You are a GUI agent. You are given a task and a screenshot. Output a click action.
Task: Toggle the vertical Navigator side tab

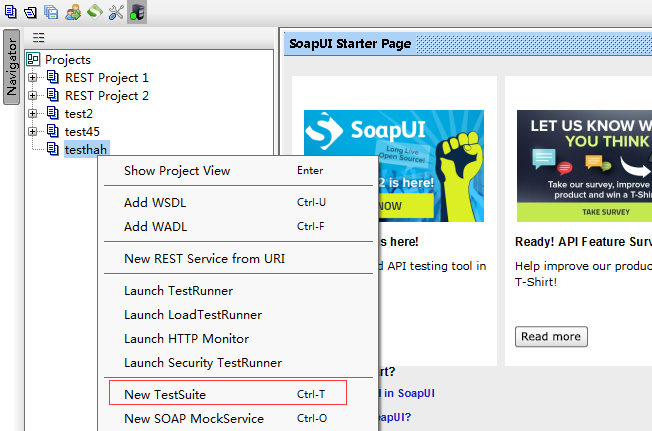point(11,67)
